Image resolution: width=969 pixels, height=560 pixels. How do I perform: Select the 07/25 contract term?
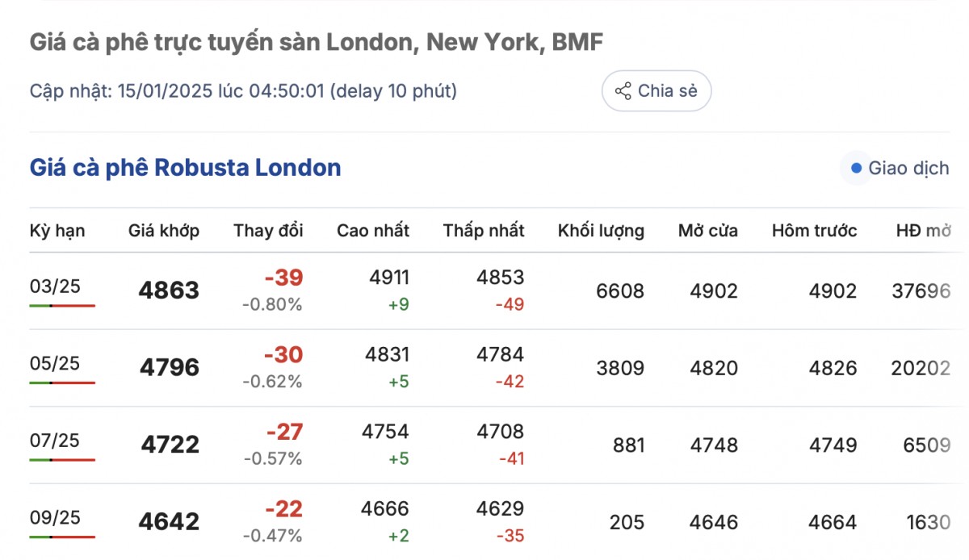[55, 441]
